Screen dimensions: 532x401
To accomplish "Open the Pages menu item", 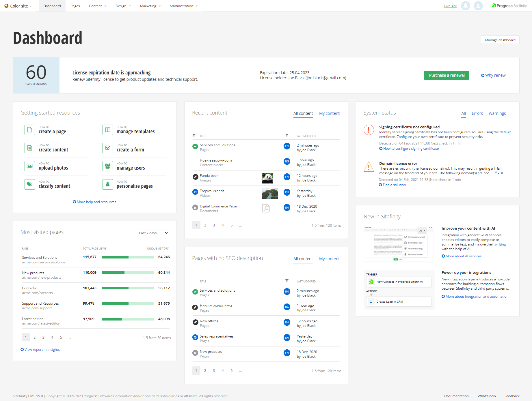I will [75, 6].
